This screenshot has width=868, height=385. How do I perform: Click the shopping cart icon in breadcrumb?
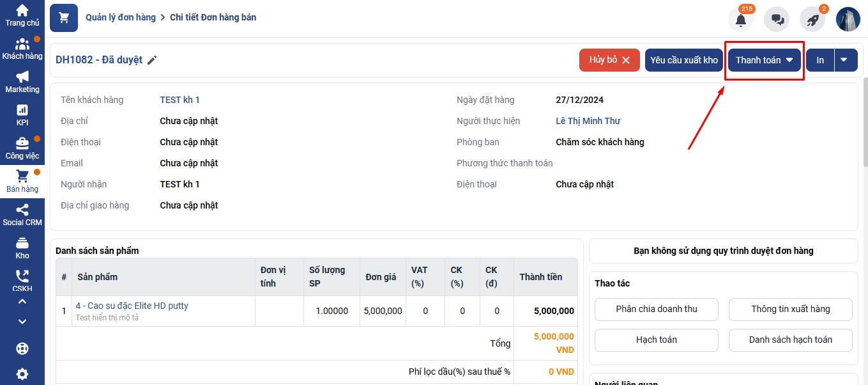[x=64, y=18]
